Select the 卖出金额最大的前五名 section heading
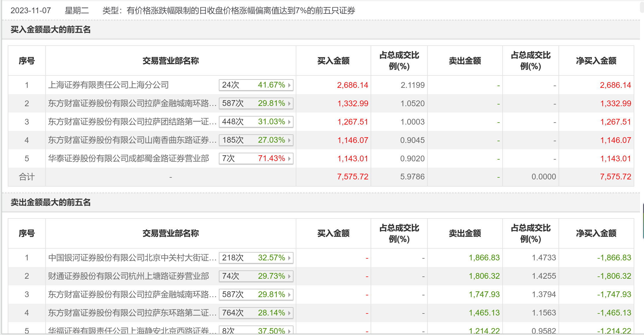This screenshot has width=644, height=335. click(51, 202)
